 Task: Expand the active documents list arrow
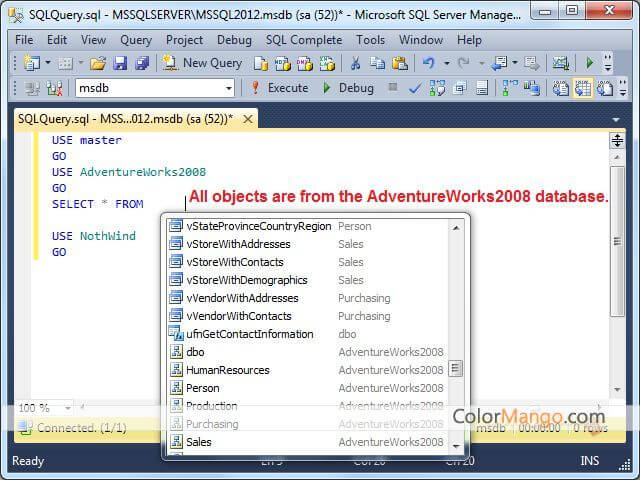[x=616, y=118]
